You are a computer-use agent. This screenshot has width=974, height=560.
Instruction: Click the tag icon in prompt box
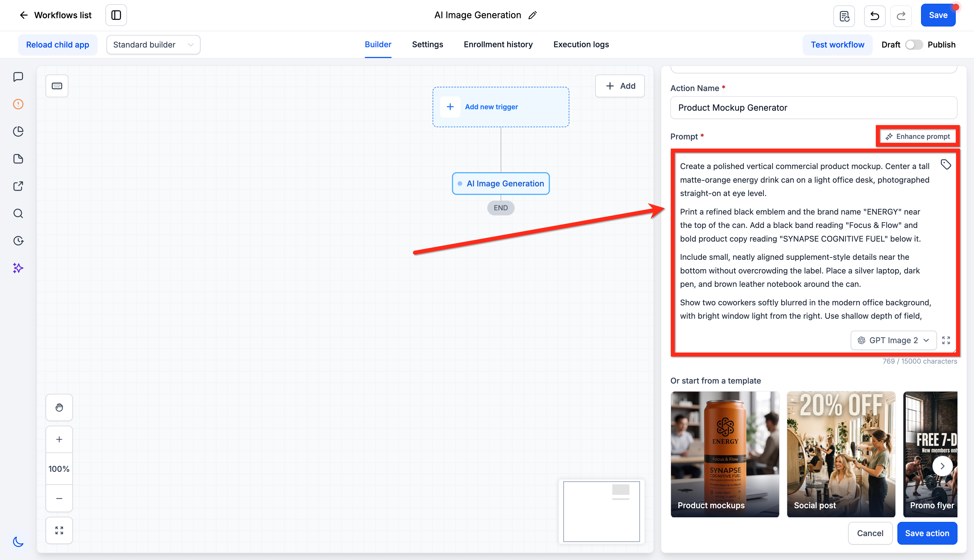[x=946, y=165]
